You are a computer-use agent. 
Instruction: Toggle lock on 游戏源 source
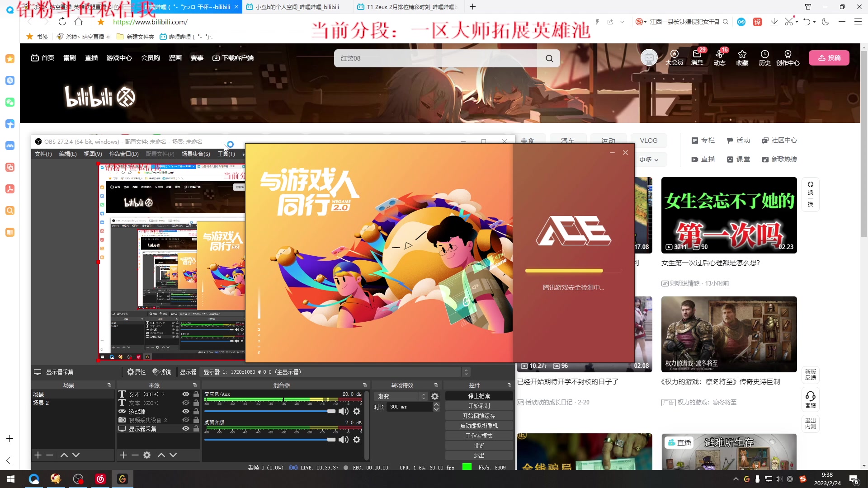[x=196, y=411]
